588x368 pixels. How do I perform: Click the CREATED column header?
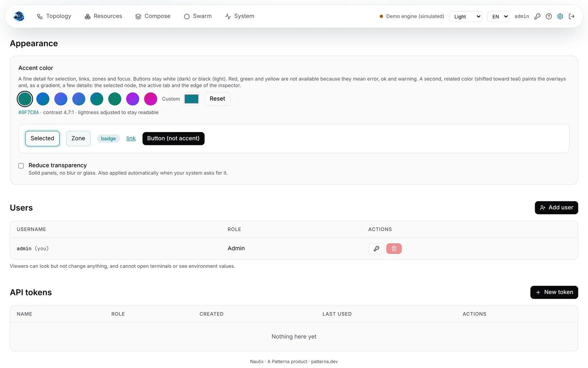pos(212,314)
